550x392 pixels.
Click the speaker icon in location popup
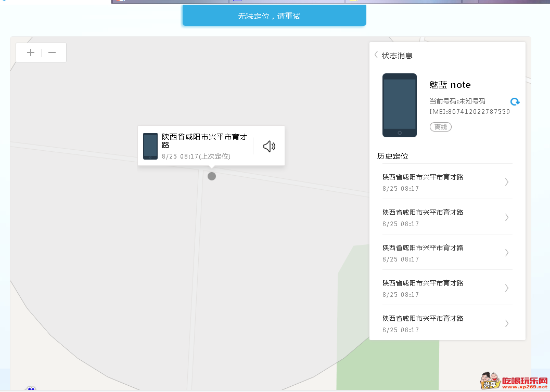[269, 147]
